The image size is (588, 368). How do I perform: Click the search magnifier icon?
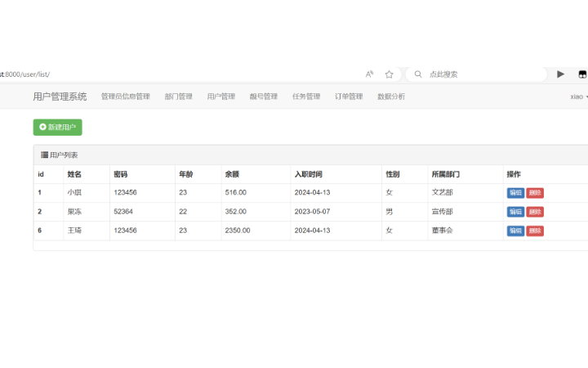pyautogui.click(x=418, y=74)
